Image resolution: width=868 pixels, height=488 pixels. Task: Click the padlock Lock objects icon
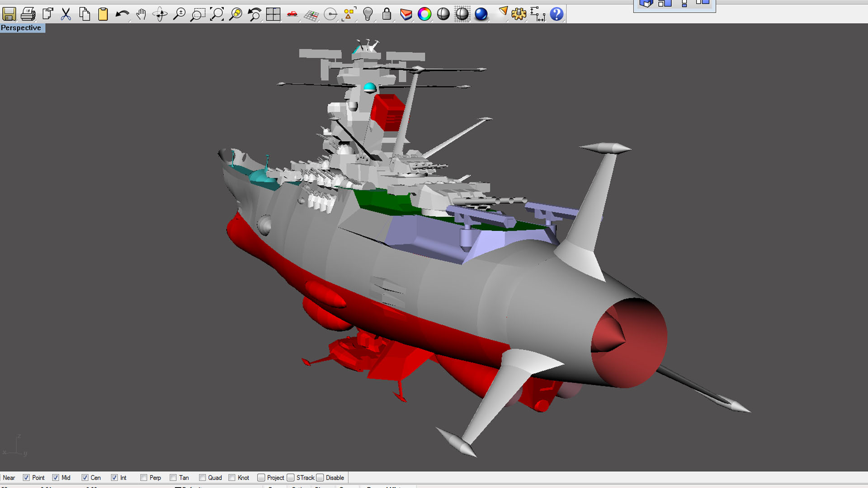pos(387,14)
